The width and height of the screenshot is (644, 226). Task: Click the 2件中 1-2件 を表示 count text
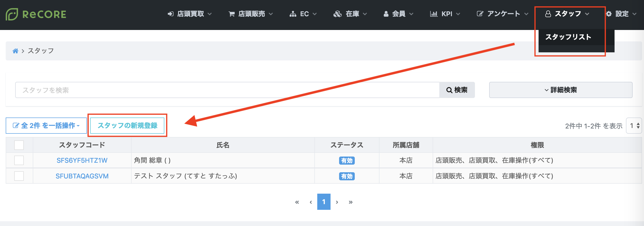(594, 126)
